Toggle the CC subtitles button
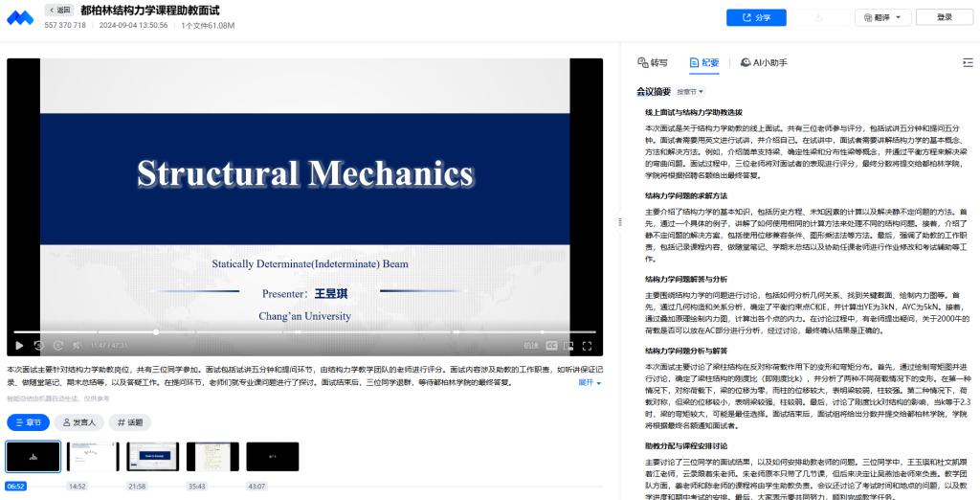 551,345
